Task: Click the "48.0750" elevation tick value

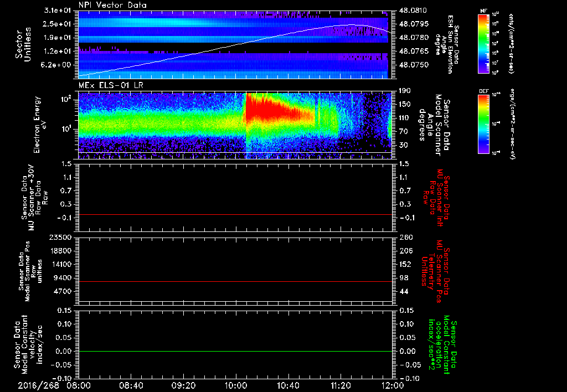Action: [414, 65]
